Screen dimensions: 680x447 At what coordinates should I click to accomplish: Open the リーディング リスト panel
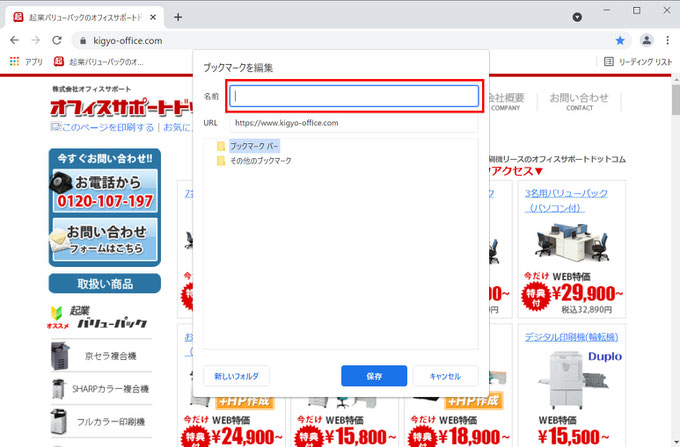click(638, 62)
